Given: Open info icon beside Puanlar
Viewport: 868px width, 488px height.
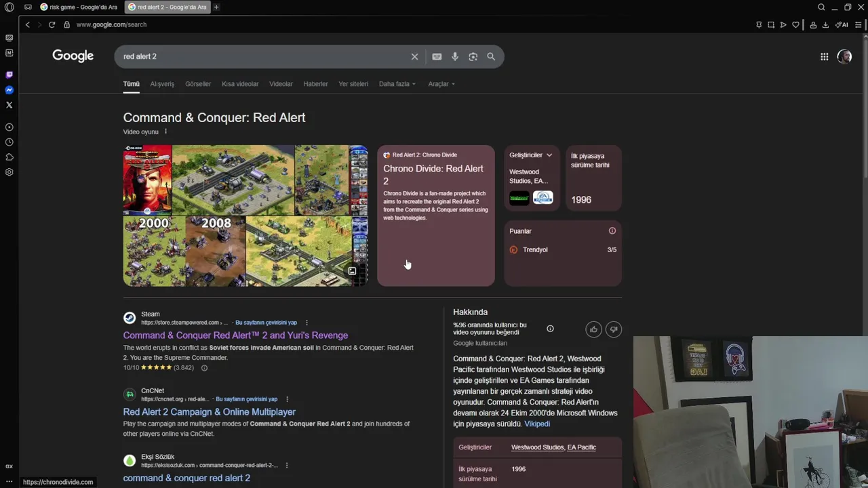Looking at the screenshot, I should [x=612, y=231].
